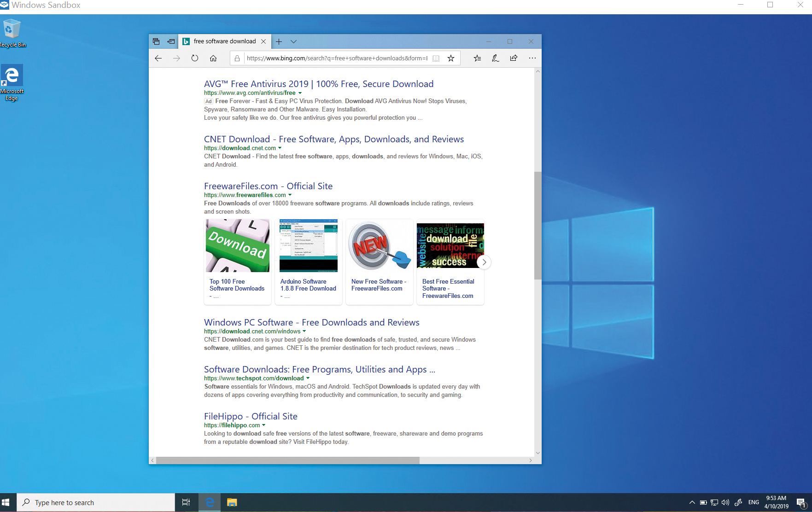Go back to the previous page in Edge
This screenshot has height=512, width=812.
coord(158,58)
